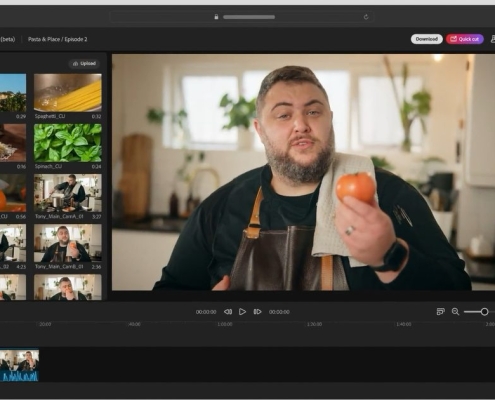Click the lock icon in the address bar
495x400 pixels.
click(x=216, y=17)
